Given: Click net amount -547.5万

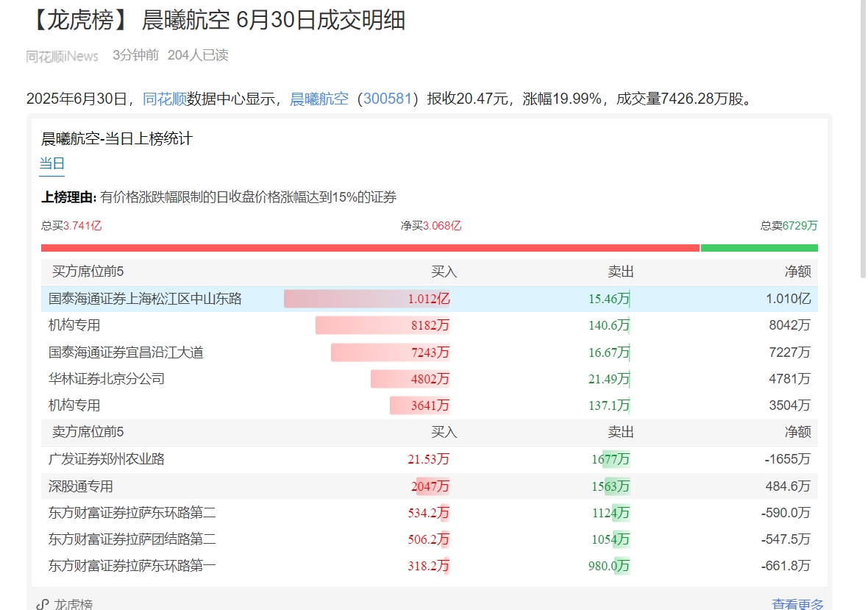Looking at the screenshot, I should 786,539.
